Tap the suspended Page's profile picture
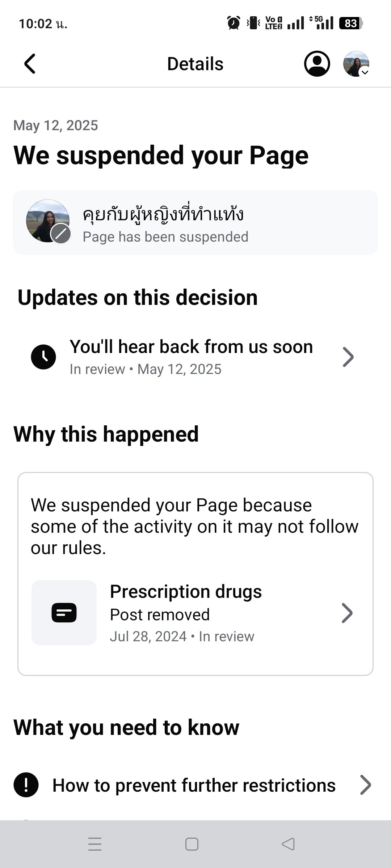This screenshot has height=868, width=391. [x=47, y=220]
